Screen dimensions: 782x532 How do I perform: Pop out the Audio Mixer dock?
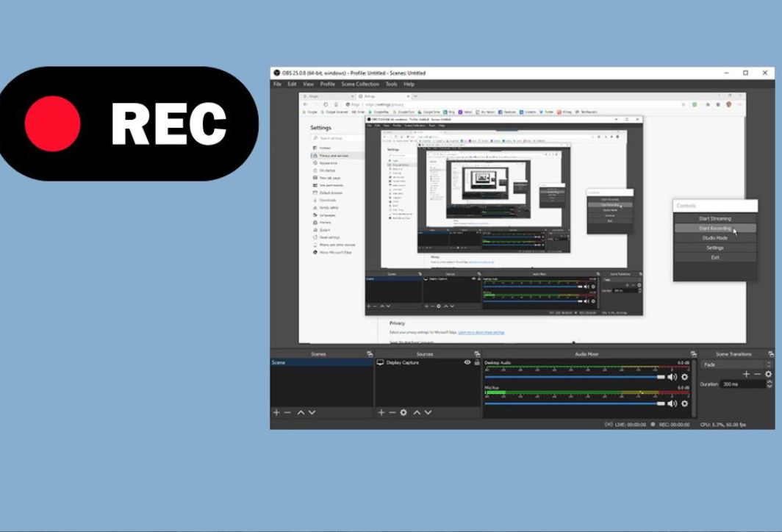[x=693, y=354]
